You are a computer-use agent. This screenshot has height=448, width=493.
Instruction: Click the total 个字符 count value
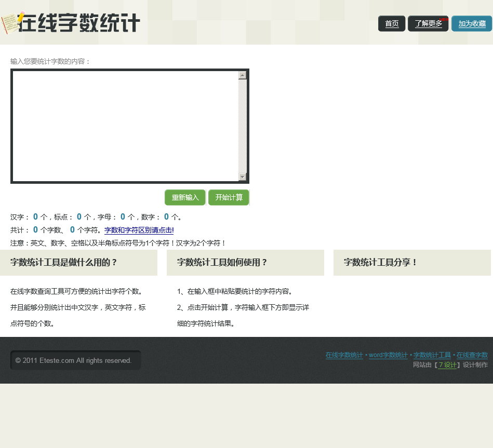[x=72, y=230]
